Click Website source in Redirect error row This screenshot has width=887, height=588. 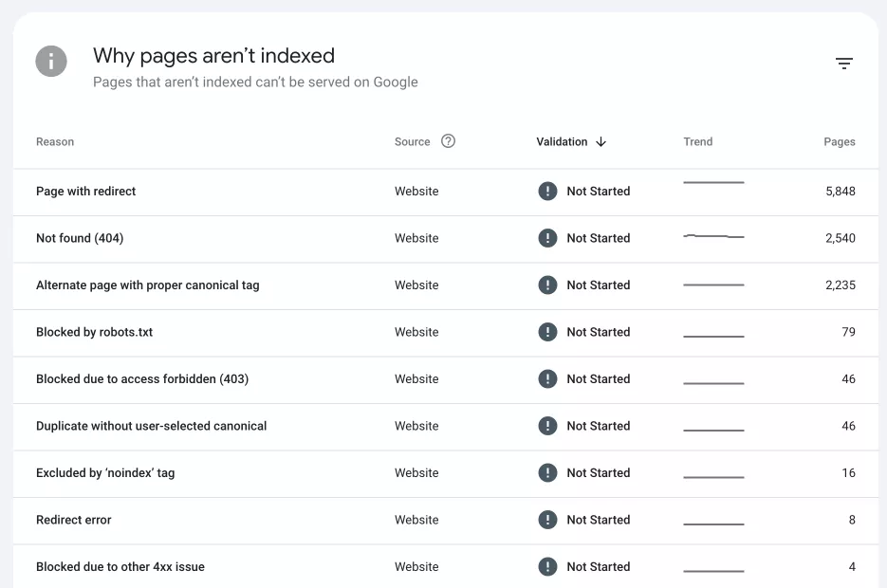tap(416, 520)
